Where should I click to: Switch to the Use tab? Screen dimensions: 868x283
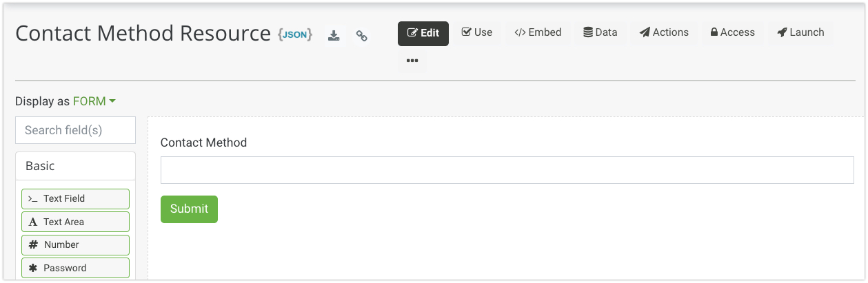[476, 32]
